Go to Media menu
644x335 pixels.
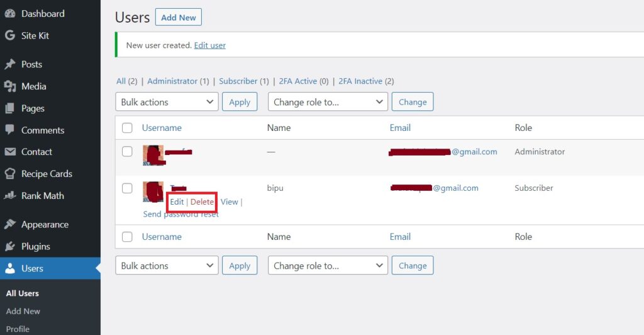[34, 86]
